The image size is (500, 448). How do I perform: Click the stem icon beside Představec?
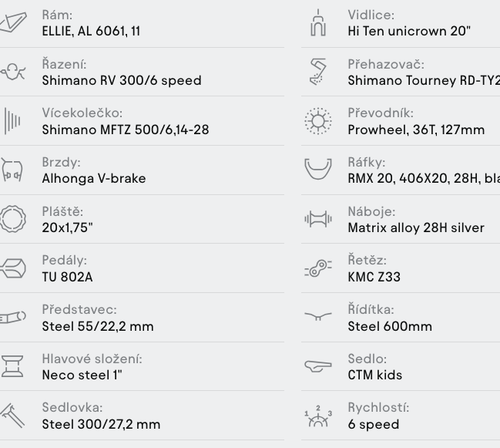click(x=13, y=318)
